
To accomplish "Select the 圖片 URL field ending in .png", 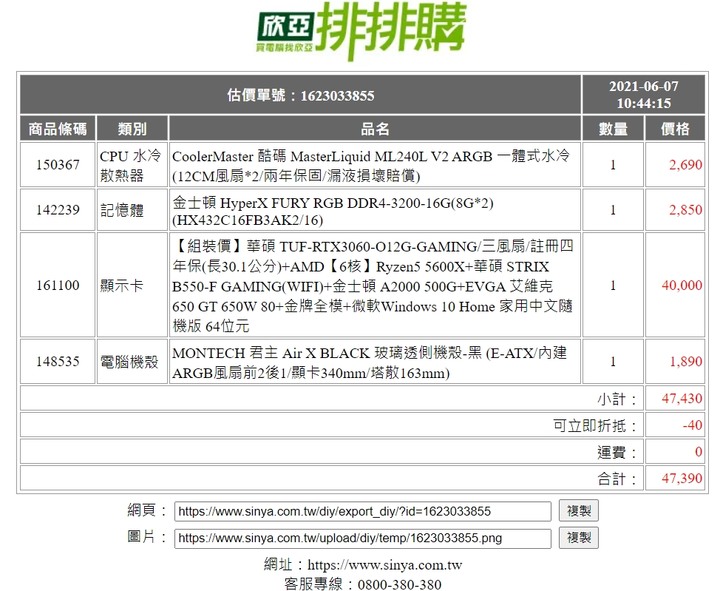I will [363, 538].
